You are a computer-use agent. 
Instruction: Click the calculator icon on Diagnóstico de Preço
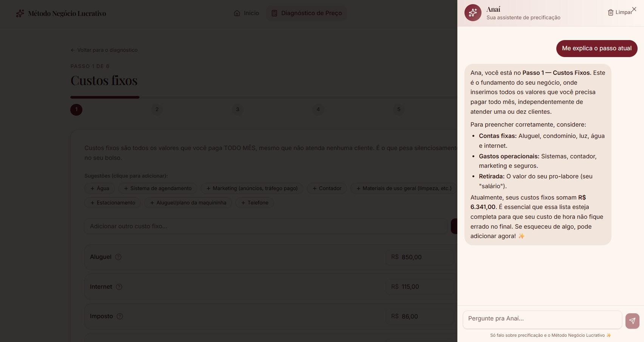tap(274, 13)
